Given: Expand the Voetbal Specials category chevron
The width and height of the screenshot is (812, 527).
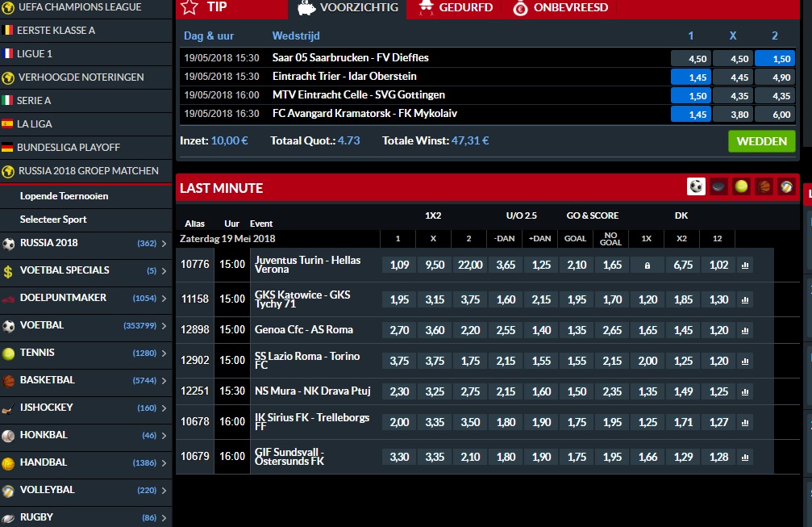Looking at the screenshot, I should pyautogui.click(x=164, y=271).
